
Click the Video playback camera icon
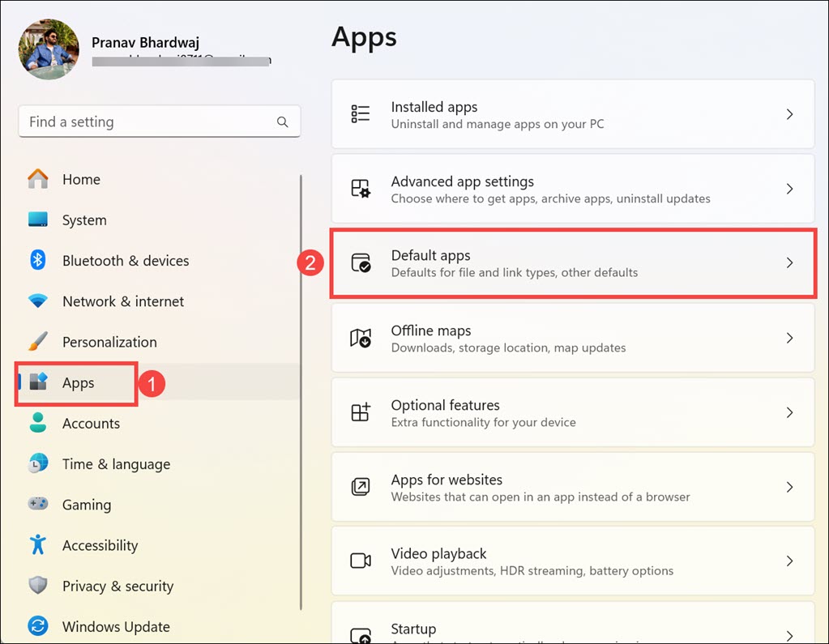[x=361, y=561]
